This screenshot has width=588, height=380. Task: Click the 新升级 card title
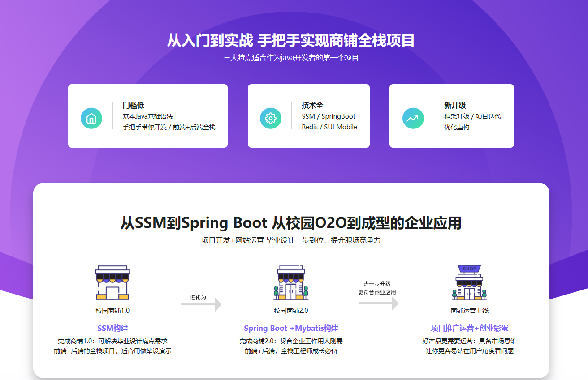click(x=455, y=105)
